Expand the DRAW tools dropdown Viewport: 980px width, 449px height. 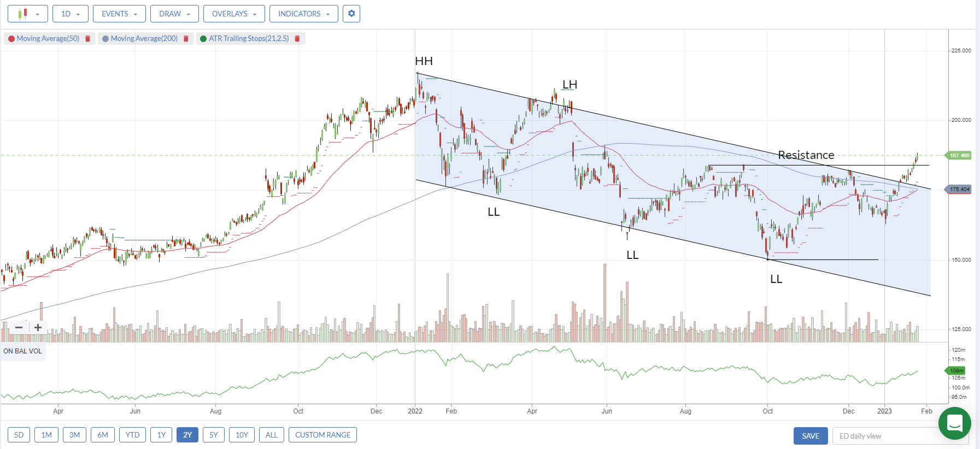174,14
